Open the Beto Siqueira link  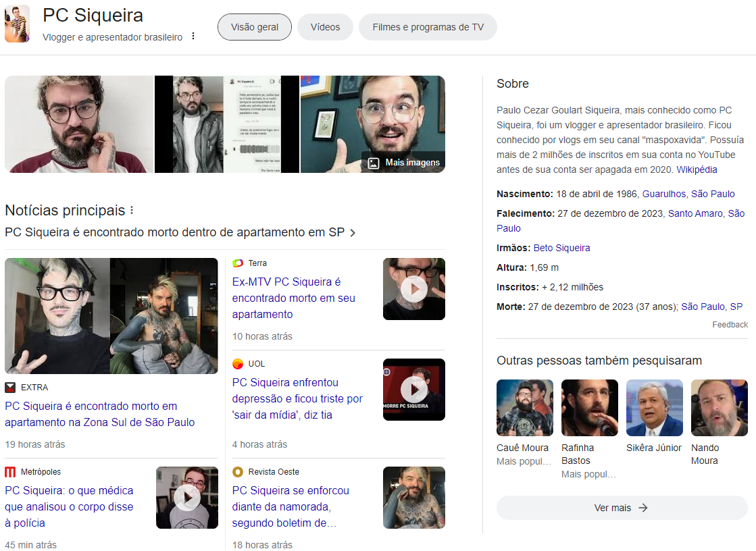(x=561, y=248)
